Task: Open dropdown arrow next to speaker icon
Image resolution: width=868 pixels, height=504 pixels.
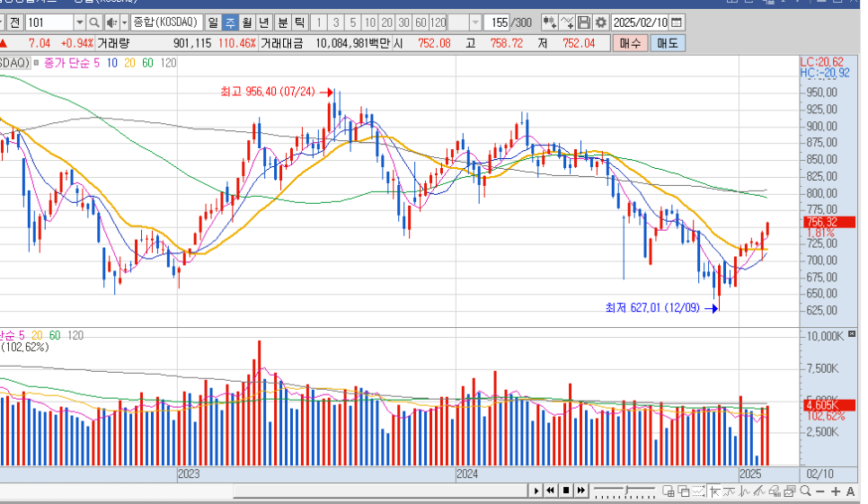Action: (x=123, y=22)
